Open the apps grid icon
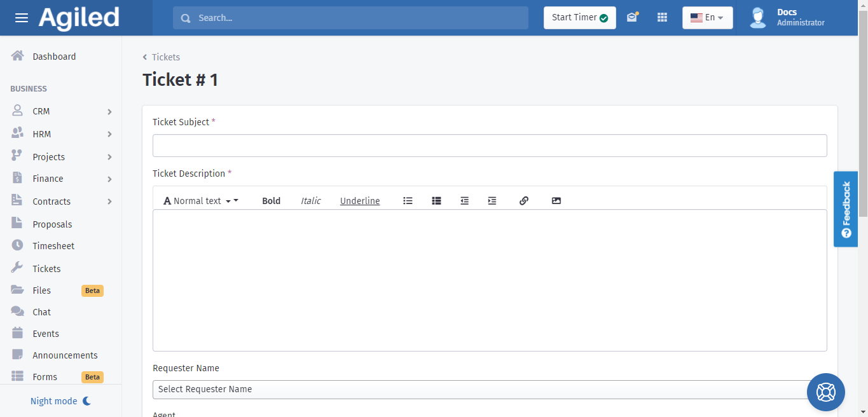Viewport: 868px width, 417px height. [662, 18]
